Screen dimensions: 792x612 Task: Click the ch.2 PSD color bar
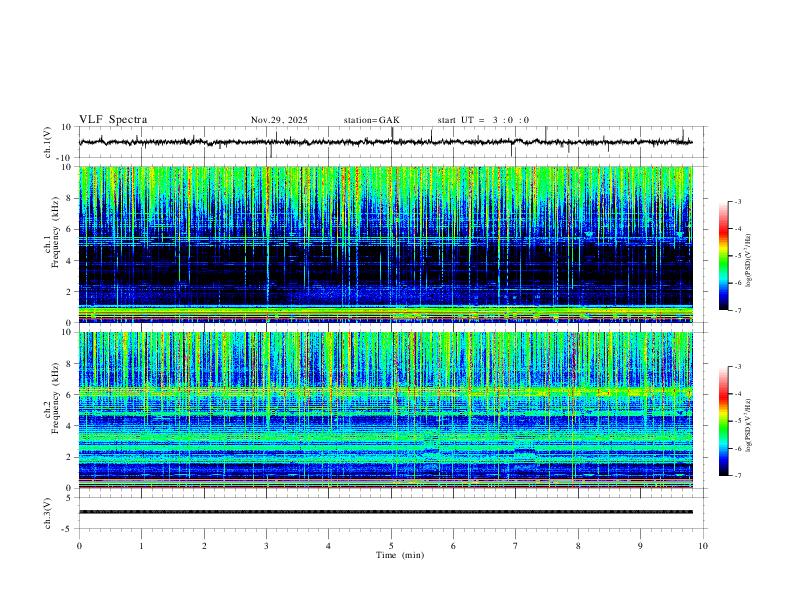pos(723,421)
